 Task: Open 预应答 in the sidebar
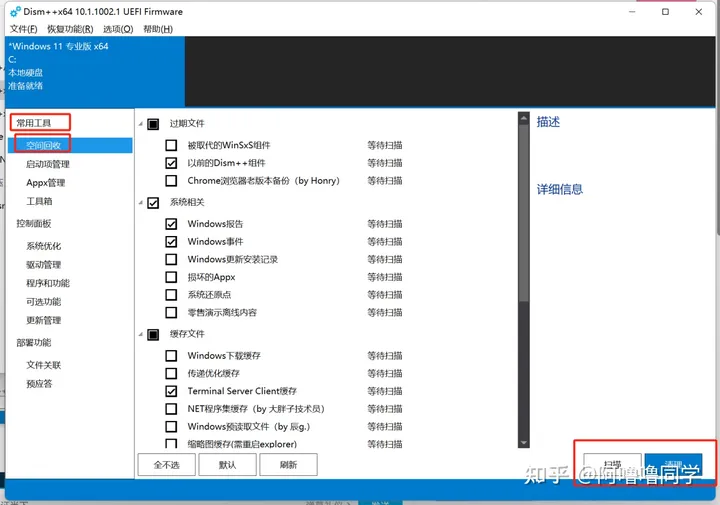[x=39, y=383]
